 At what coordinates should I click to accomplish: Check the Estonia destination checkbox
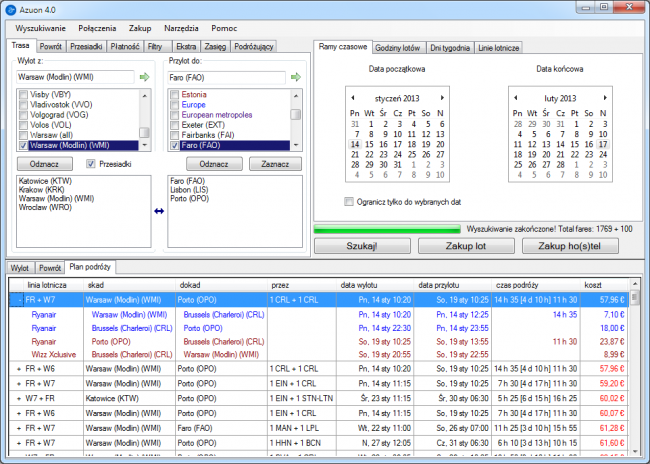click(174, 94)
